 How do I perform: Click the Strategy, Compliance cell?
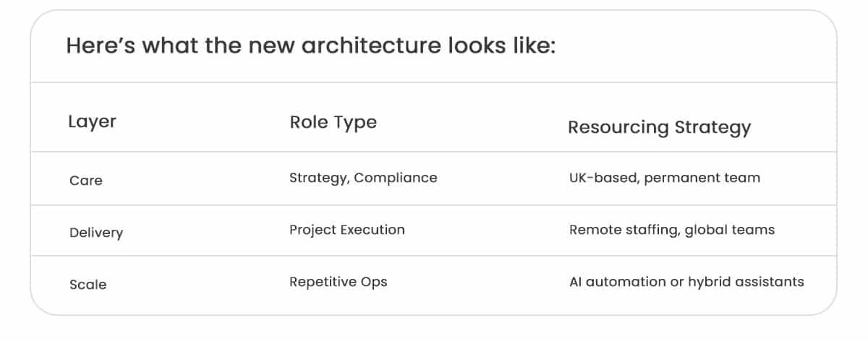(x=363, y=178)
